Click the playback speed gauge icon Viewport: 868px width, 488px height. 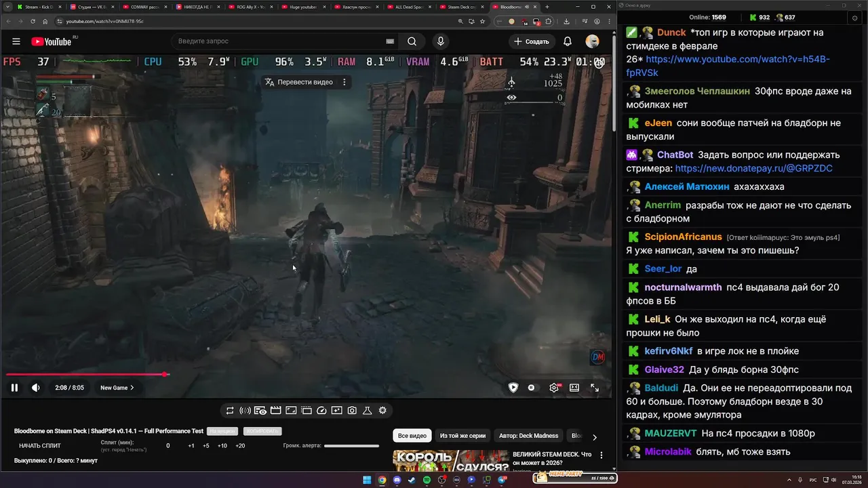pos(321,410)
